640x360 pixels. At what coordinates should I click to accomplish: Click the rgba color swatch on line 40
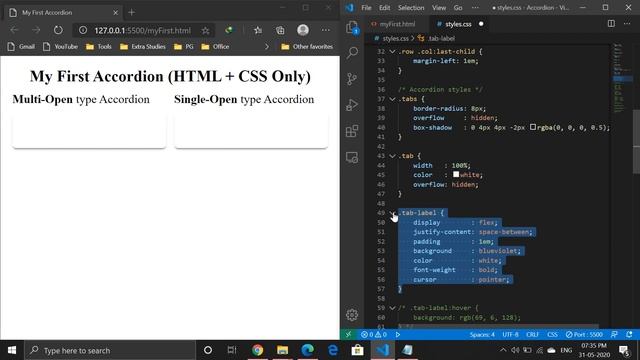point(533,127)
